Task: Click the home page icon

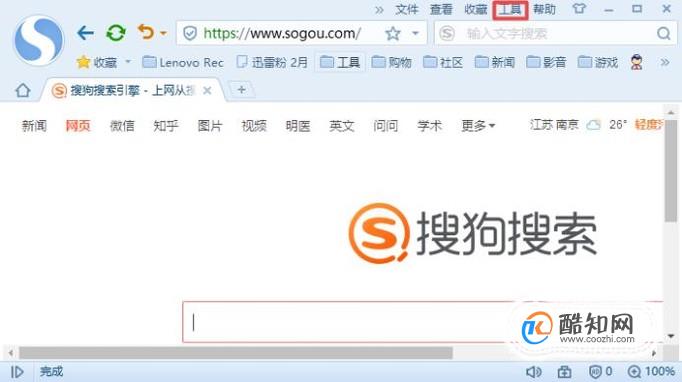Action: [23, 90]
